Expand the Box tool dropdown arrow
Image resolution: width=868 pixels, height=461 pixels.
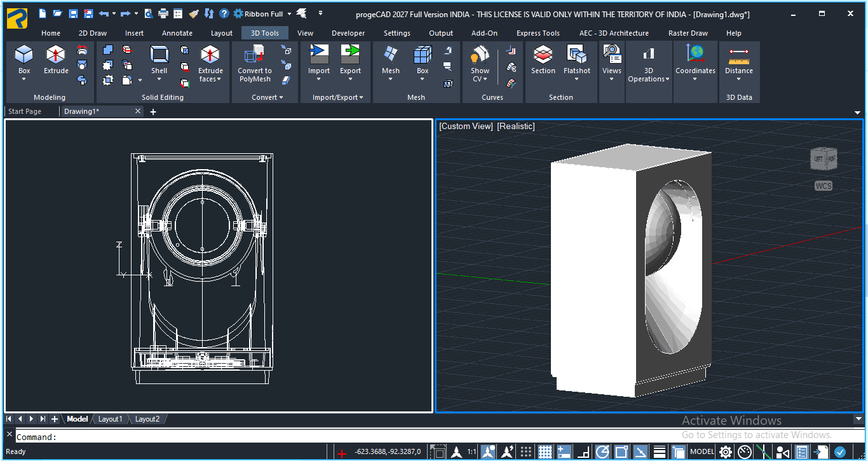pos(24,79)
